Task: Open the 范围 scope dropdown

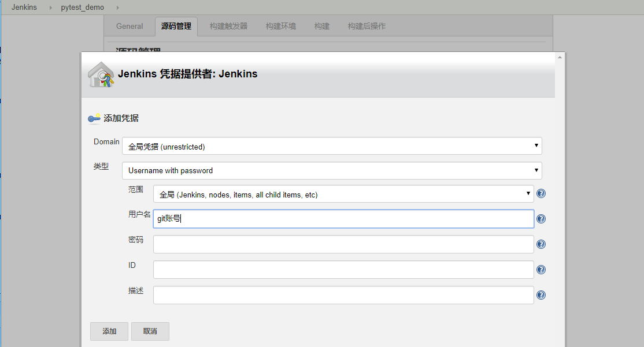Action: click(343, 193)
